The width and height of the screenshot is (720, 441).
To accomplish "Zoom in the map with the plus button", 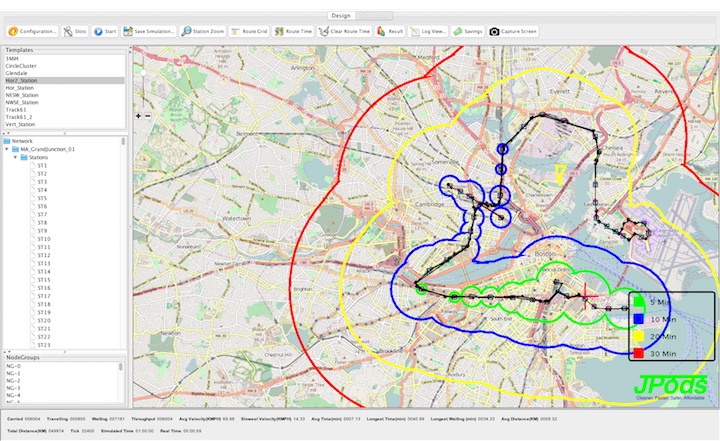I will click(x=139, y=116).
